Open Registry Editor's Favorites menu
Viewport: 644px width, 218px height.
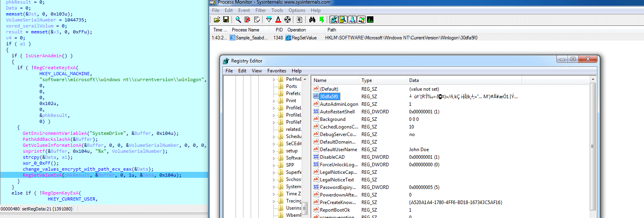pyautogui.click(x=277, y=71)
